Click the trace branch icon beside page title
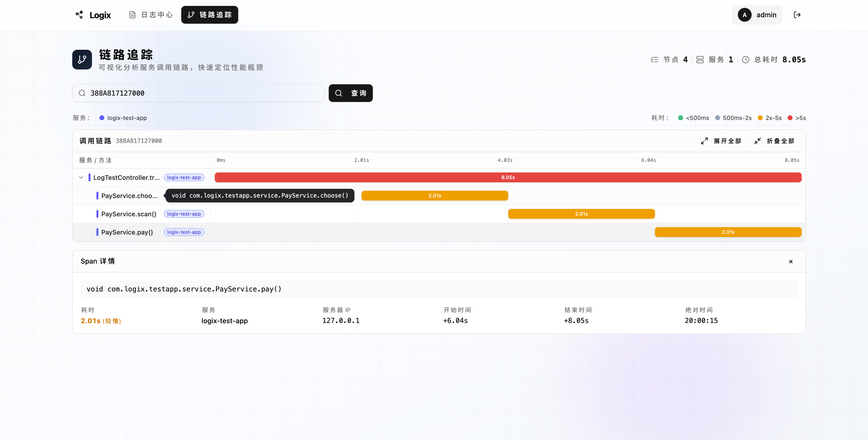 click(x=82, y=60)
